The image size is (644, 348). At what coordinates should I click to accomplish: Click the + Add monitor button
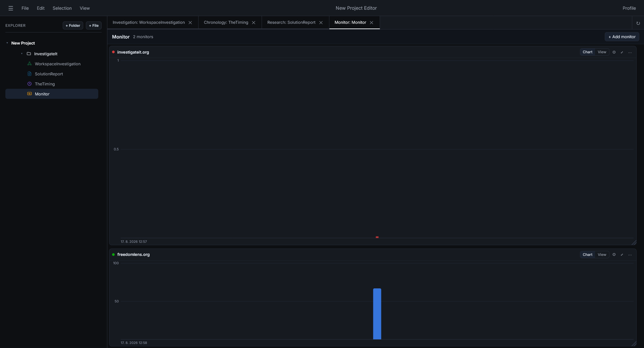click(622, 37)
